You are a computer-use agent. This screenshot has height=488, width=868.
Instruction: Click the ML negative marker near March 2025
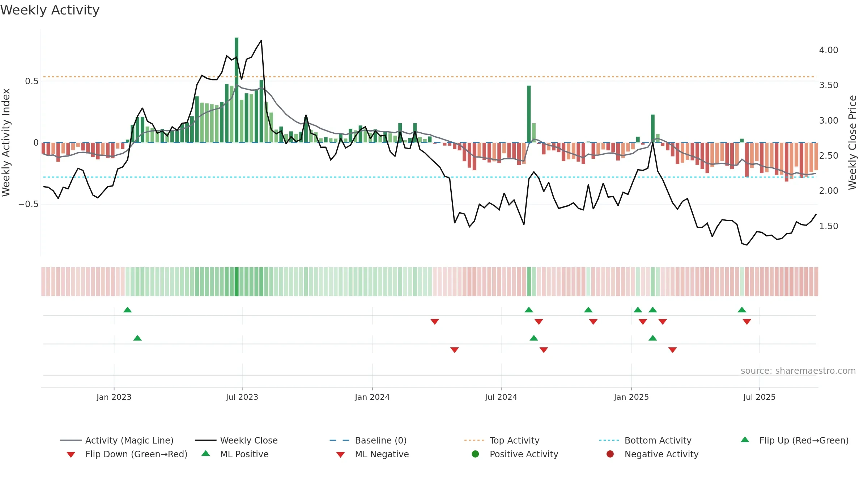pyautogui.click(x=673, y=350)
